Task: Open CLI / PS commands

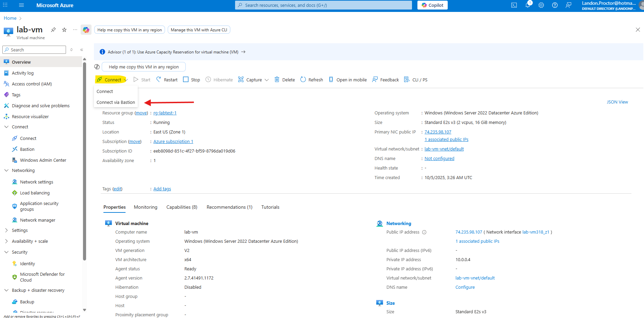Action: tap(416, 80)
